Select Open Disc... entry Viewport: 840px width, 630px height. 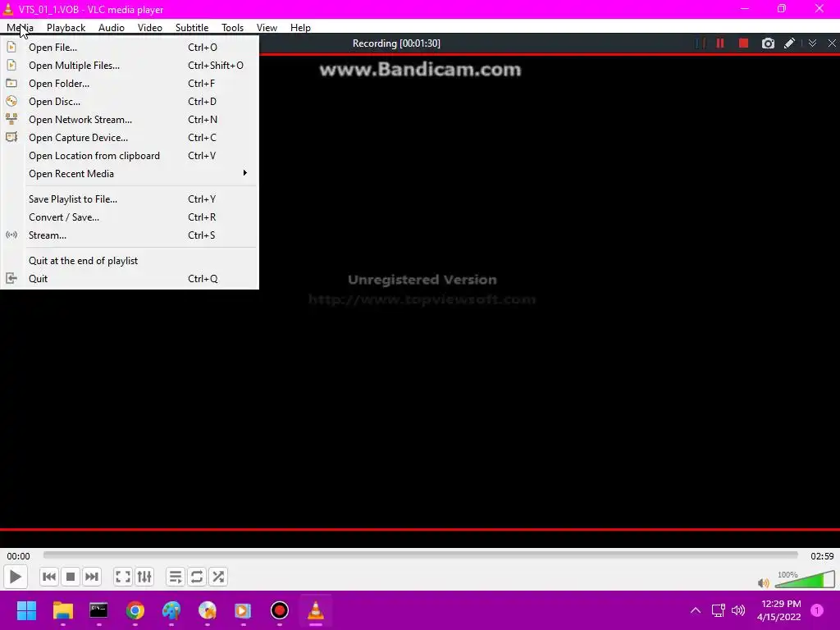coord(130,102)
